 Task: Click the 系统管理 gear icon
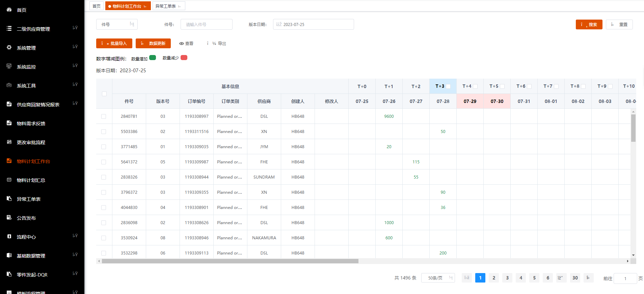click(x=9, y=48)
